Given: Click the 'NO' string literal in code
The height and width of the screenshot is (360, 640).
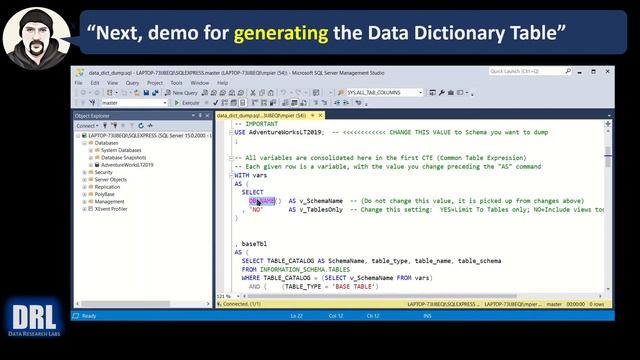Looking at the screenshot, I should pos(256,210).
